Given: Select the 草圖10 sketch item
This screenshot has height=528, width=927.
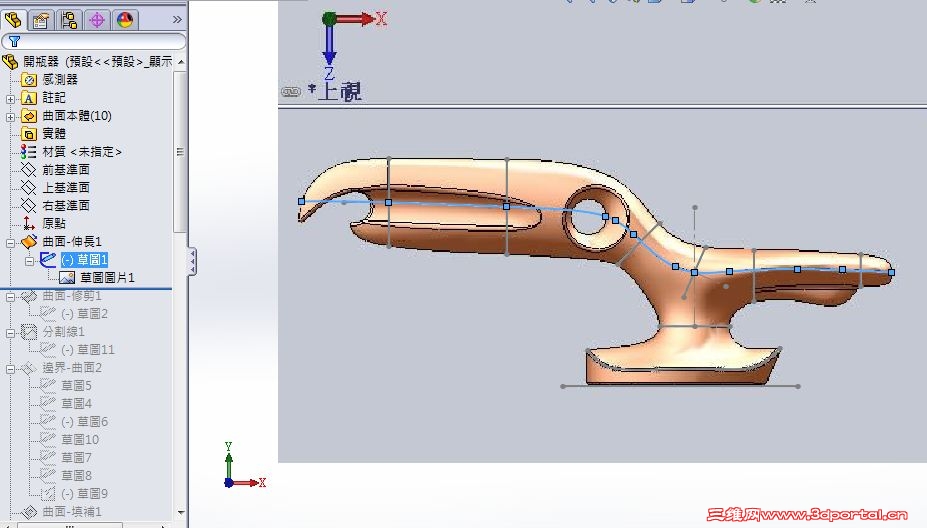Looking at the screenshot, I should click(x=80, y=439).
